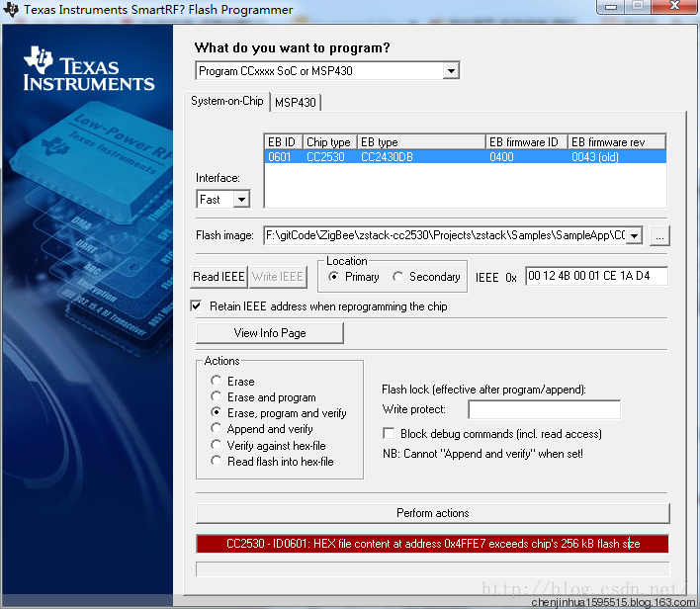Click the EB firmware ID column header
The width and height of the screenshot is (700, 609).
tap(527, 142)
